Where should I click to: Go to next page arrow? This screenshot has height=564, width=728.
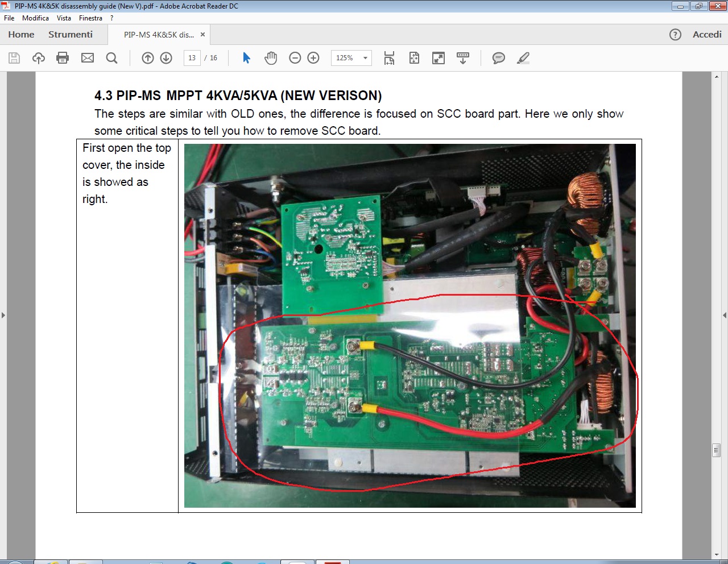click(x=166, y=58)
